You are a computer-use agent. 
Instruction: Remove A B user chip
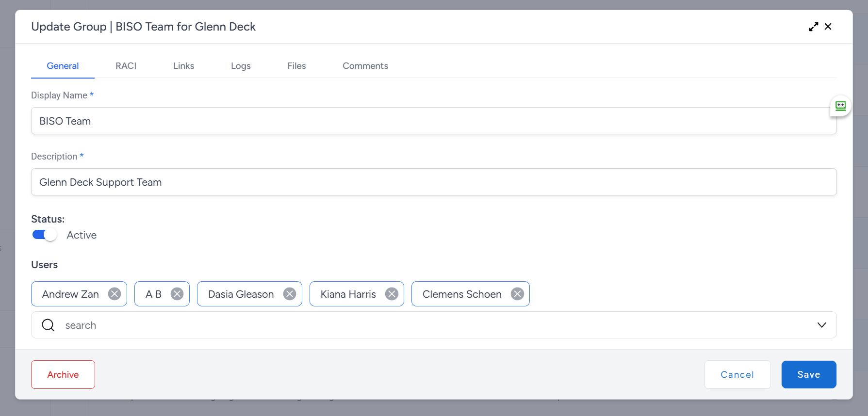(177, 294)
